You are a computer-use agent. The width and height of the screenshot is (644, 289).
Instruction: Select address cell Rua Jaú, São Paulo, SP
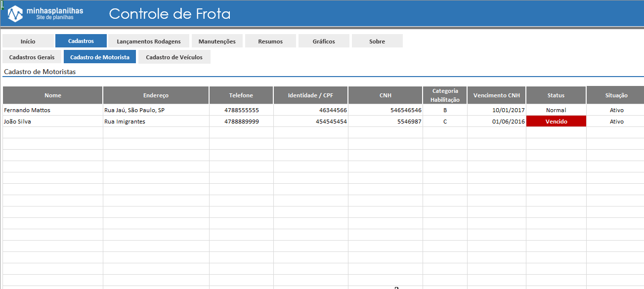tap(156, 110)
